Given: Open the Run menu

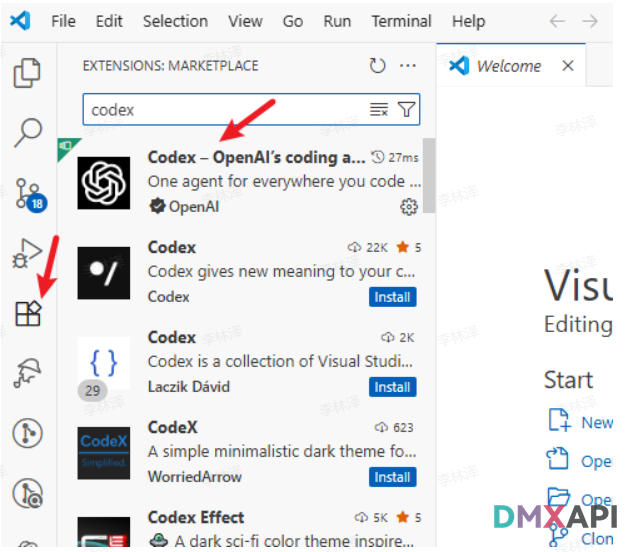Looking at the screenshot, I should pyautogui.click(x=337, y=21).
